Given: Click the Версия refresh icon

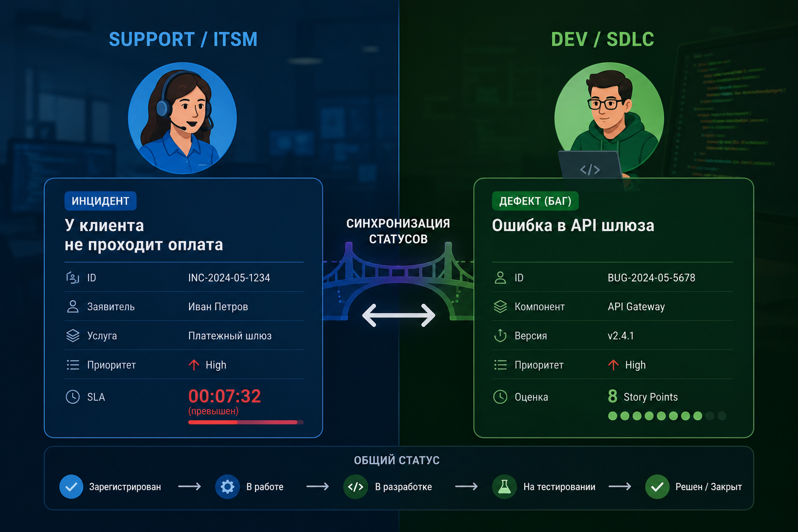Looking at the screenshot, I should (x=500, y=336).
